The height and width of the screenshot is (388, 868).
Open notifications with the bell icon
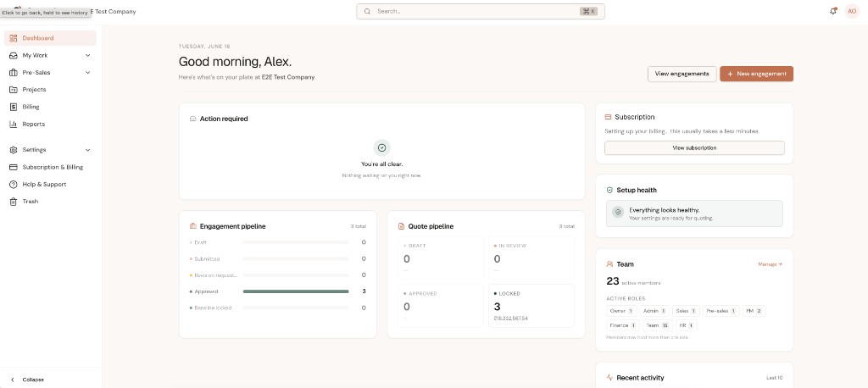(833, 11)
